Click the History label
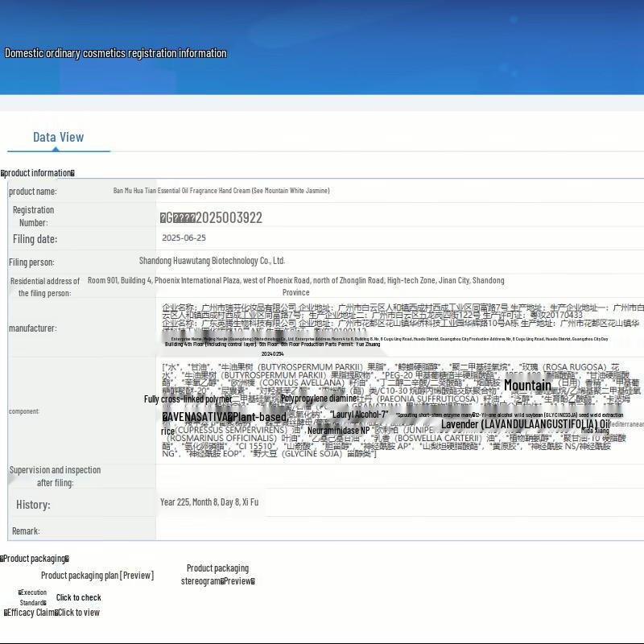Screen dimensions: 644x644 pos(33,505)
